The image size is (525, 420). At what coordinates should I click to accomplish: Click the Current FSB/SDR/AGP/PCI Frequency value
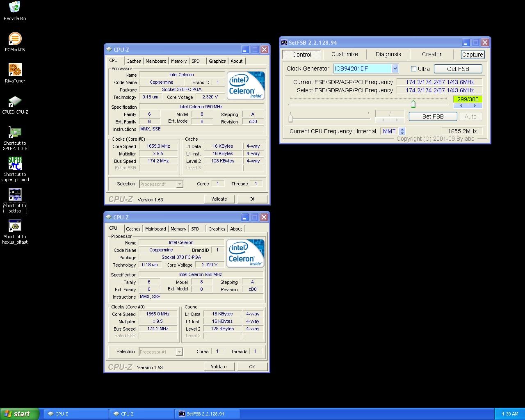pyautogui.click(x=439, y=82)
